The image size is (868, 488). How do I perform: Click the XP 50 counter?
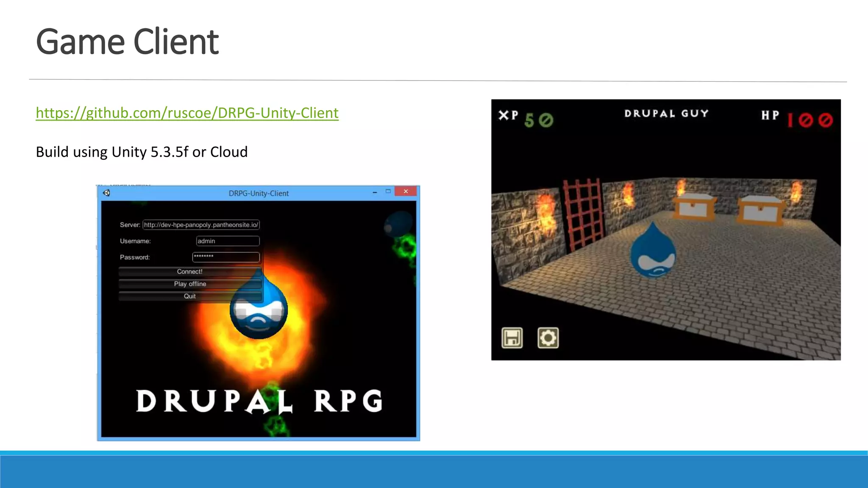click(526, 118)
